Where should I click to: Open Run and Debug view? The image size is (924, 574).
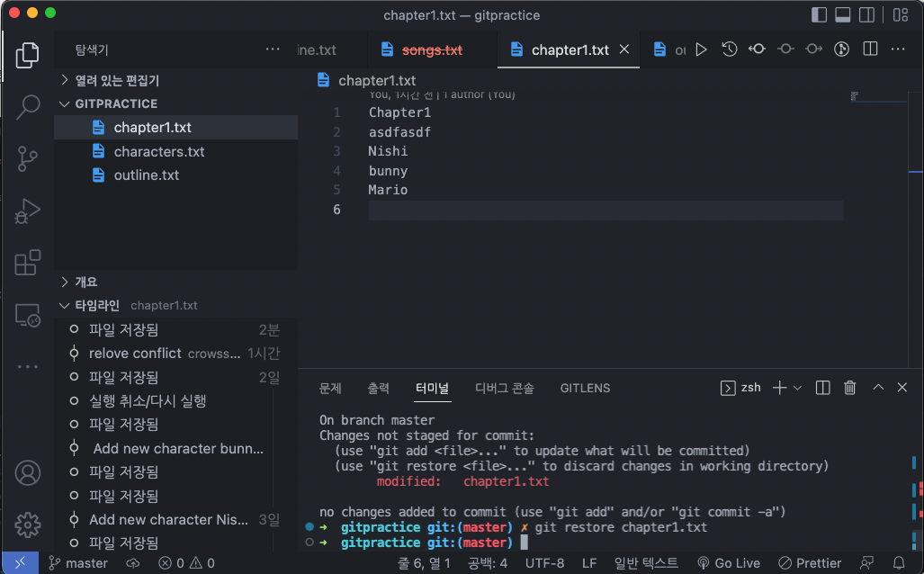pyautogui.click(x=27, y=211)
